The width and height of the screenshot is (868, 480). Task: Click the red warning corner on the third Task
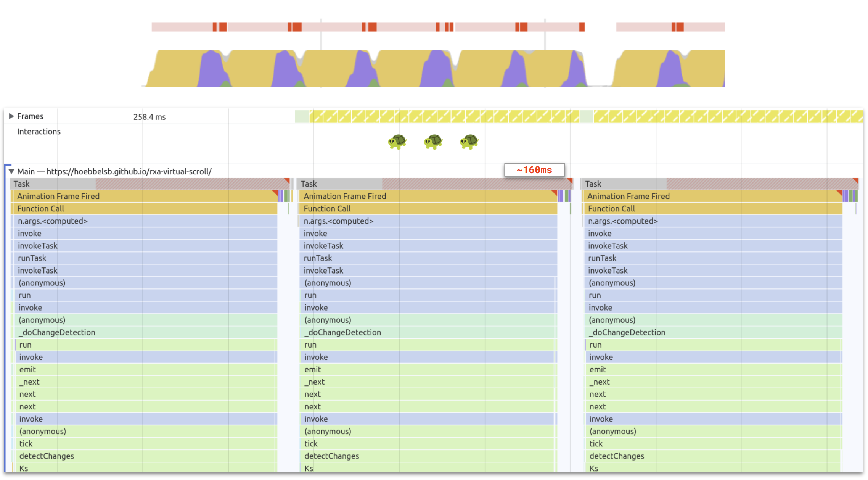(x=856, y=180)
